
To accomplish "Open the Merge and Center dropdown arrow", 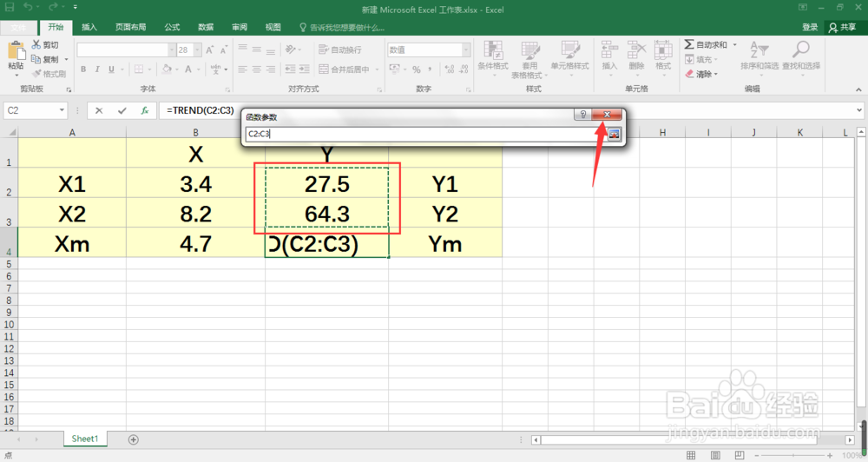I will [377, 69].
